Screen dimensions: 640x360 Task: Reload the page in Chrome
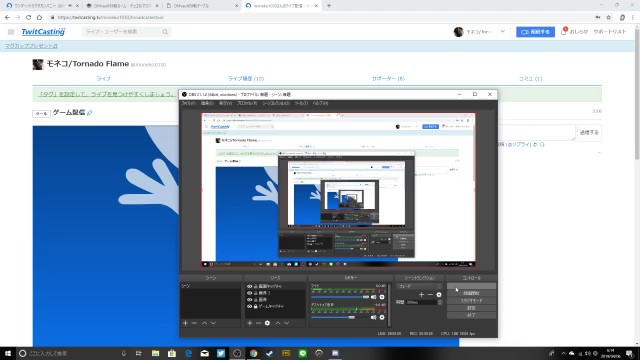(28, 17)
